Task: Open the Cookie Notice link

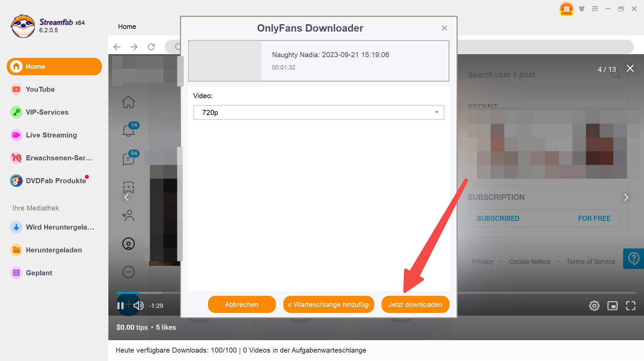Action: click(x=530, y=262)
